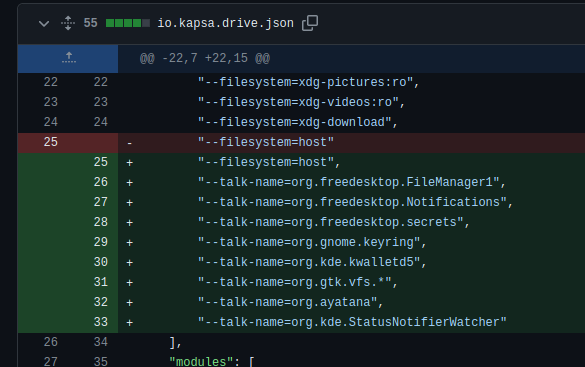Viewport: 585px width, 367px height.
Task: Select added org.gtk.vfs.* line
Action: point(298,282)
